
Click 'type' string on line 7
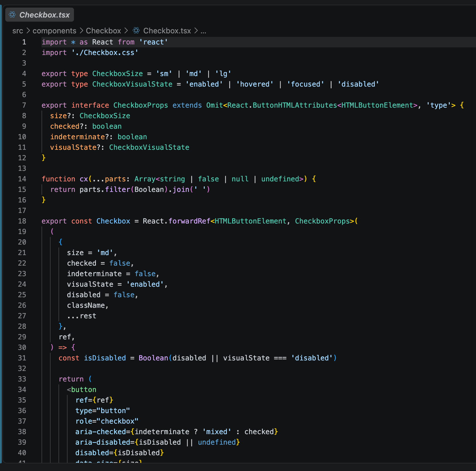tap(439, 105)
